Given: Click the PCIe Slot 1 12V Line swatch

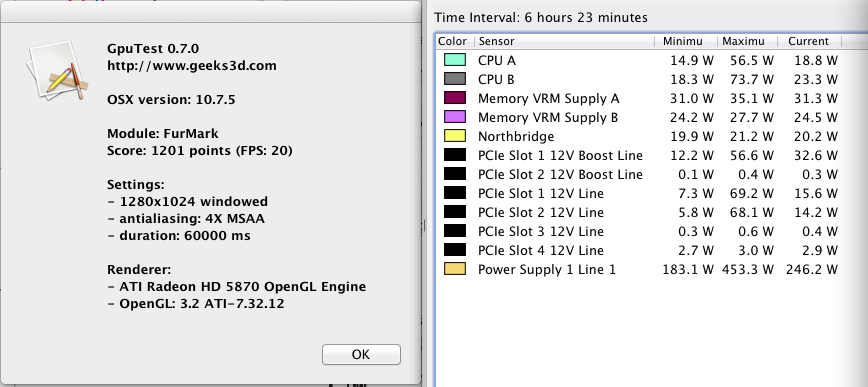Looking at the screenshot, I should pos(454,193).
